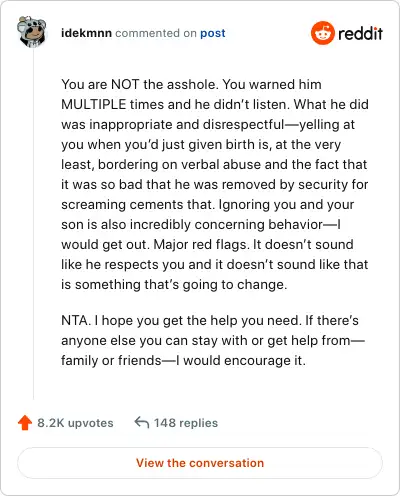The width and height of the screenshot is (400, 496).
Task: Click the sentence "You are NOT the asshole."
Action: (x=140, y=84)
